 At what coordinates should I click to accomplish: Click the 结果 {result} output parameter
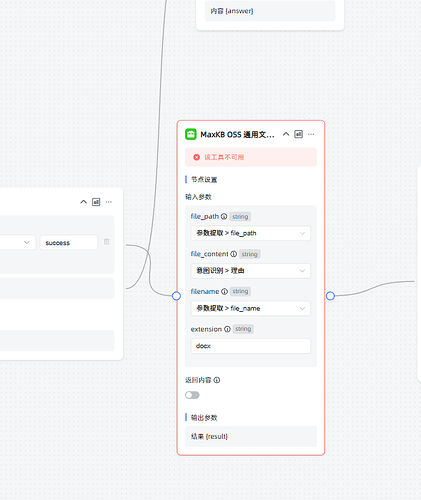251,436
